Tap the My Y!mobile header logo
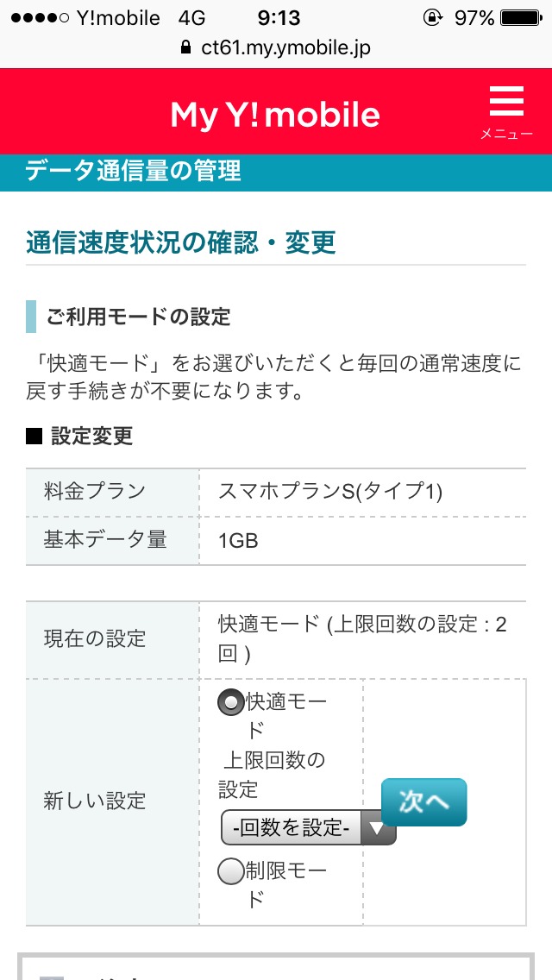 [x=275, y=114]
